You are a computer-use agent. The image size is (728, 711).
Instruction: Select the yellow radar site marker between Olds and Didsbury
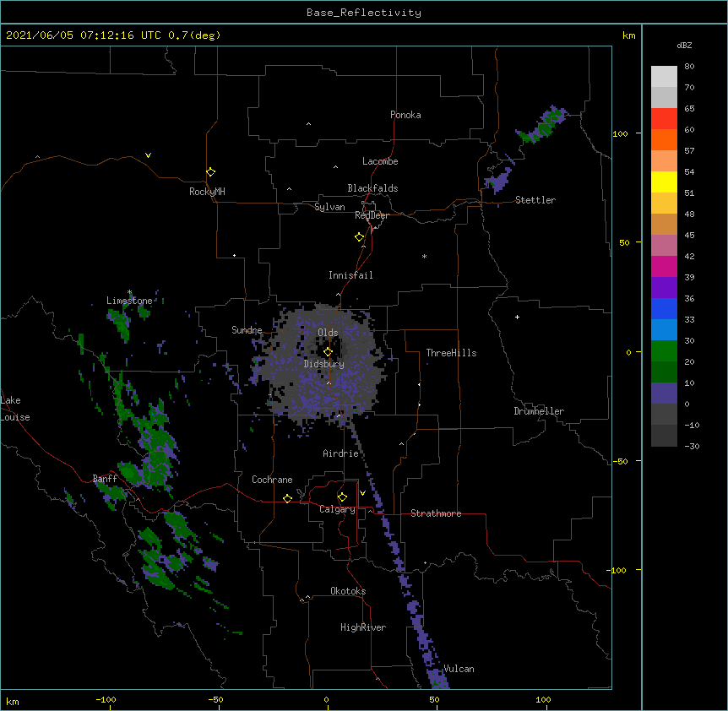coord(328,352)
